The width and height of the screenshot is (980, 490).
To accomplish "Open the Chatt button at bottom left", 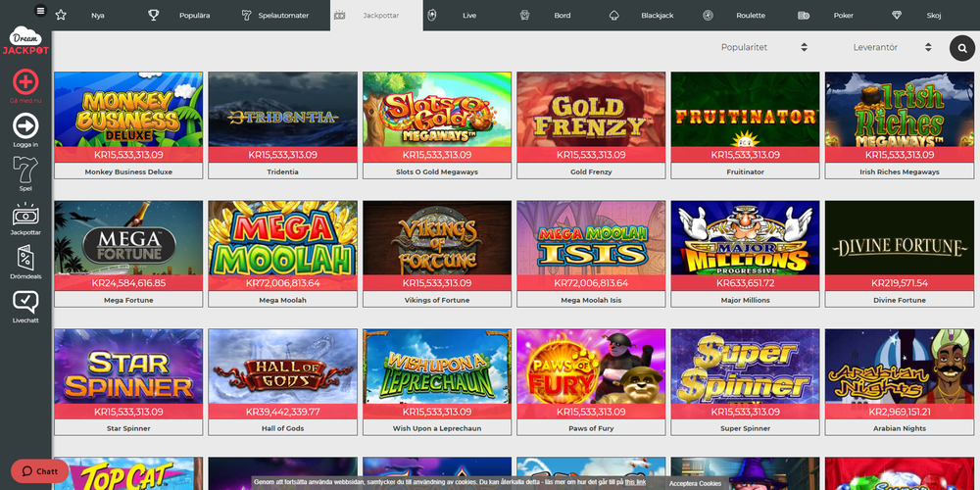I will pos(40,471).
